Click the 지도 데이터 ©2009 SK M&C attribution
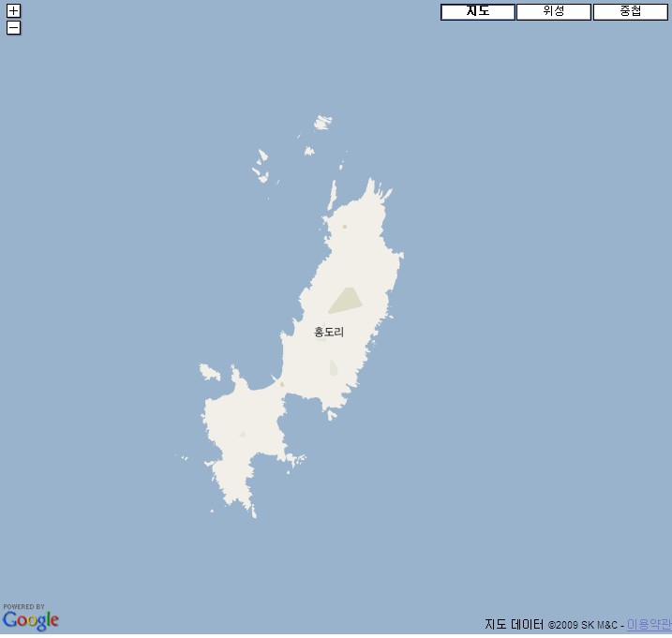 (551, 624)
